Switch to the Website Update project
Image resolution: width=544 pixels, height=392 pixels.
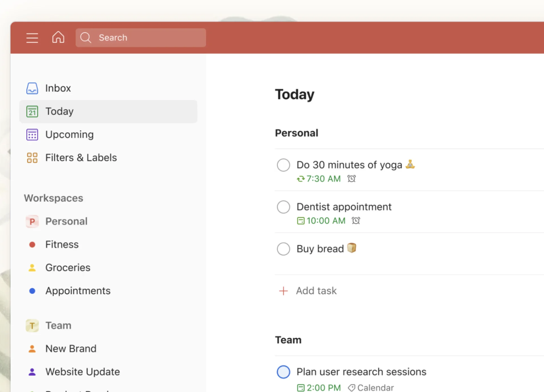click(82, 372)
